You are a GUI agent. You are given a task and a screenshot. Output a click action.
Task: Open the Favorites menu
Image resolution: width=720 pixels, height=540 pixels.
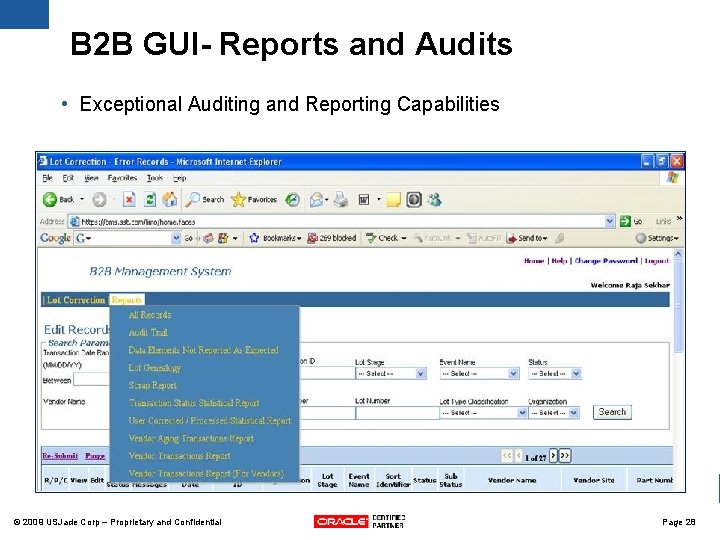coord(122,178)
